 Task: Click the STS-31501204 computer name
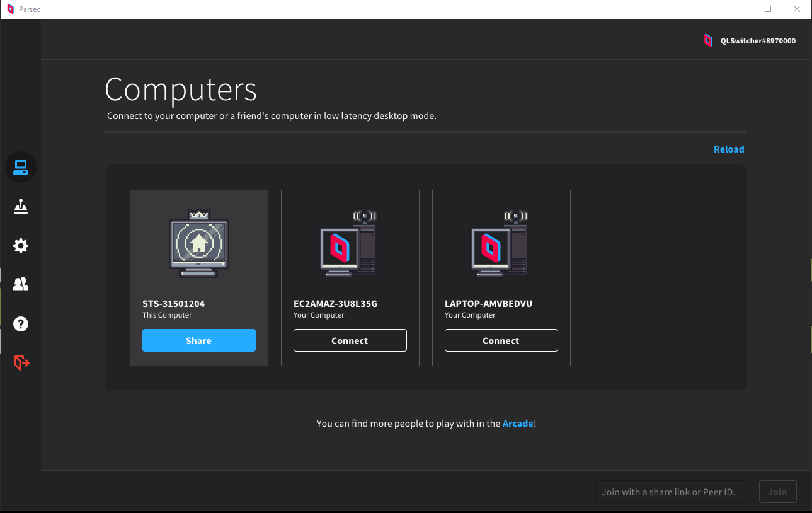point(173,304)
